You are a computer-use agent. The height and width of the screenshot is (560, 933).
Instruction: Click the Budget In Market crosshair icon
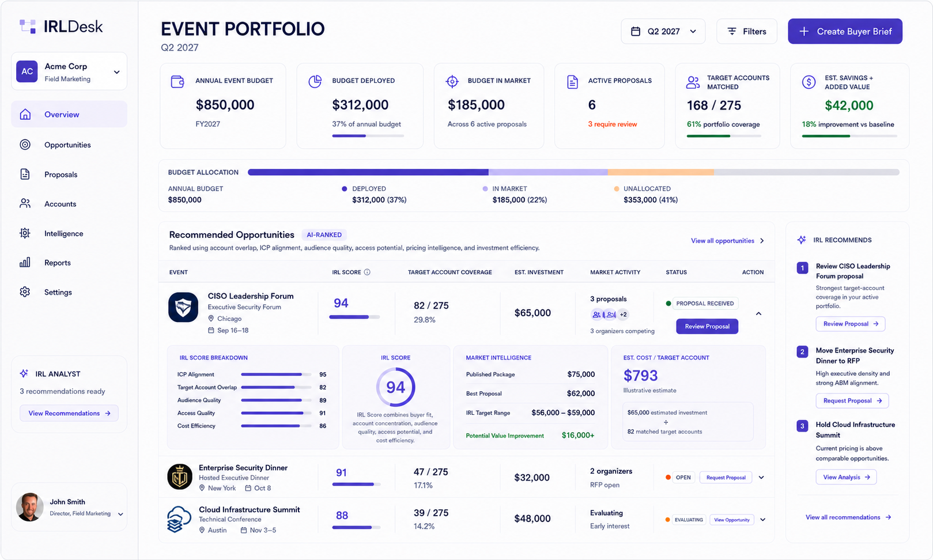click(x=452, y=81)
